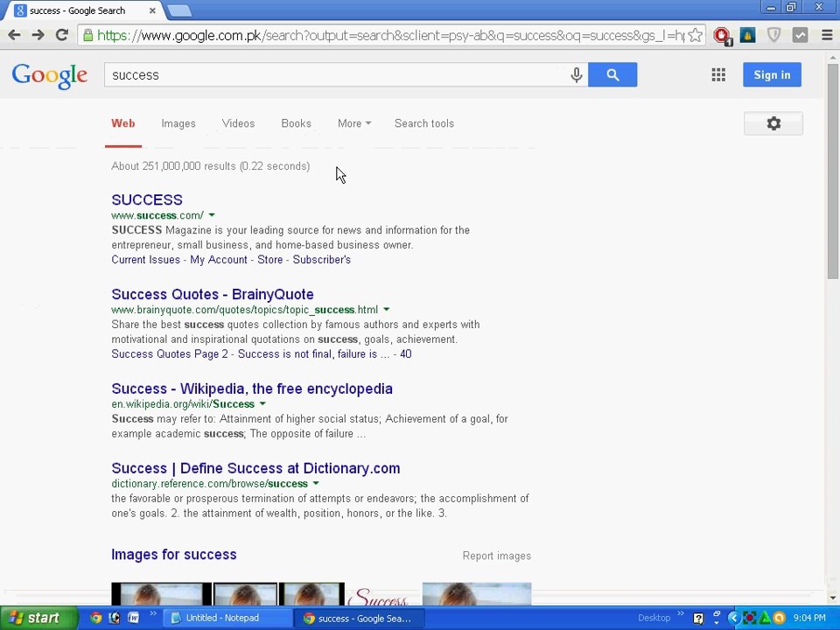Click second quick launch icon beside Chrome
This screenshot has width=840, height=630.
114,618
